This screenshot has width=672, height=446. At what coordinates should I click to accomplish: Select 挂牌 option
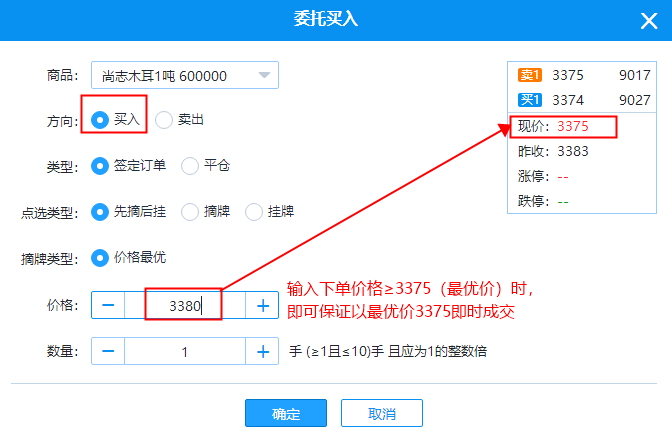pyautogui.click(x=254, y=212)
